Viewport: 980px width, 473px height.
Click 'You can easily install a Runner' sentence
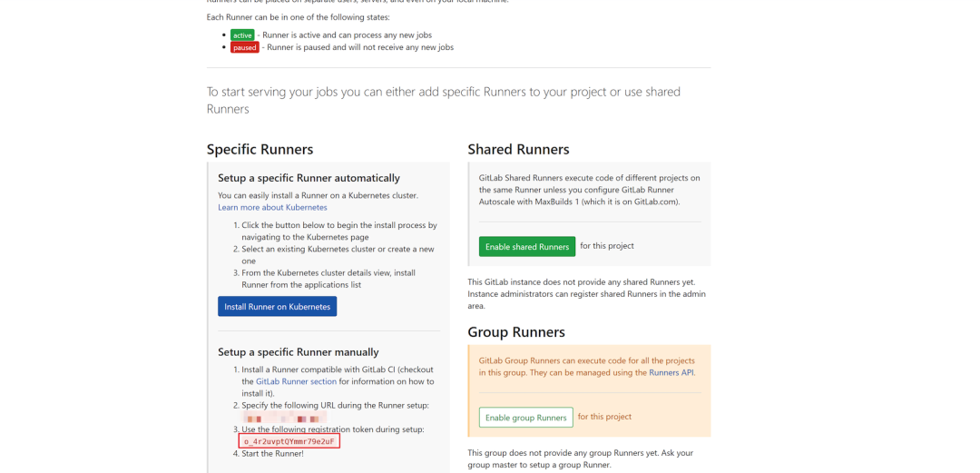pos(318,195)
